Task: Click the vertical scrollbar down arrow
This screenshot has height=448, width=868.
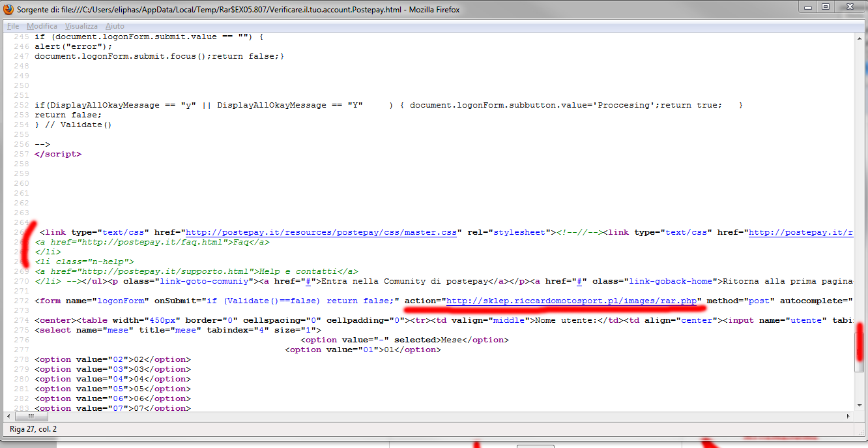Action: 859,406
